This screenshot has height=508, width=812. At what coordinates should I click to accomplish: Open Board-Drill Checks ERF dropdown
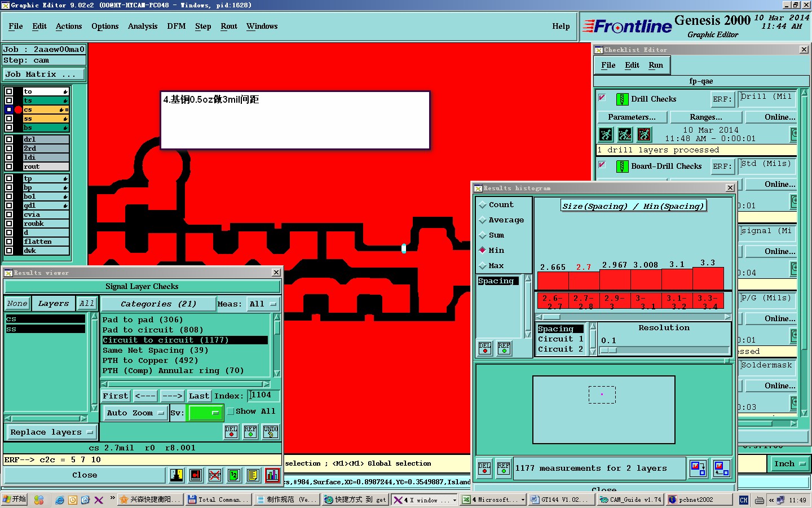pyautogui.click(x=722, y=167)
